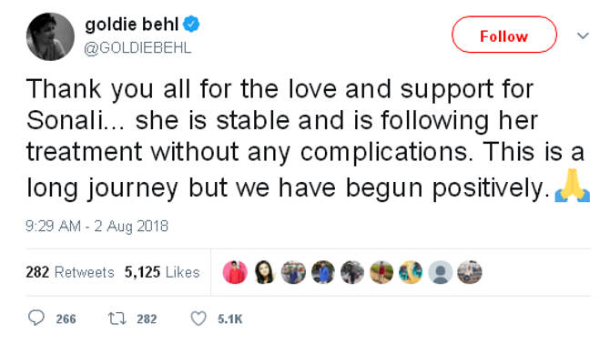This screenshot has height=364, width=600.
Task: Click the reply speech bubble icon
Action: (x=37, y=318)
